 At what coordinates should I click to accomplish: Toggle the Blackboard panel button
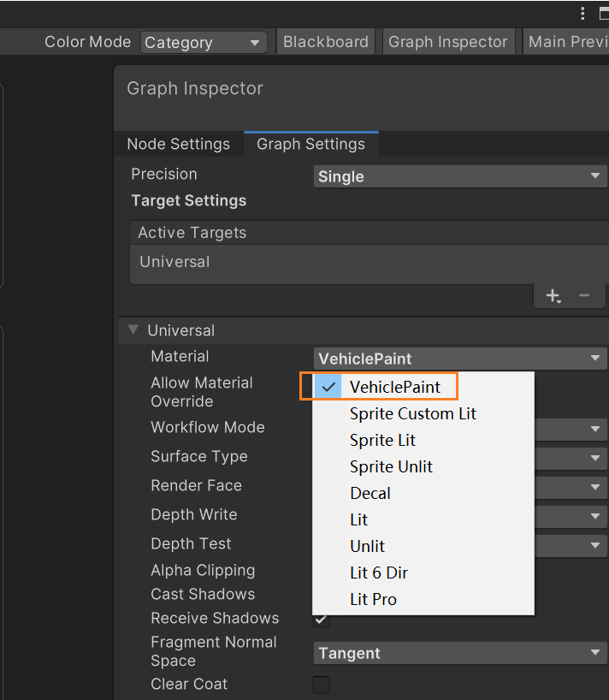[326, 42]
